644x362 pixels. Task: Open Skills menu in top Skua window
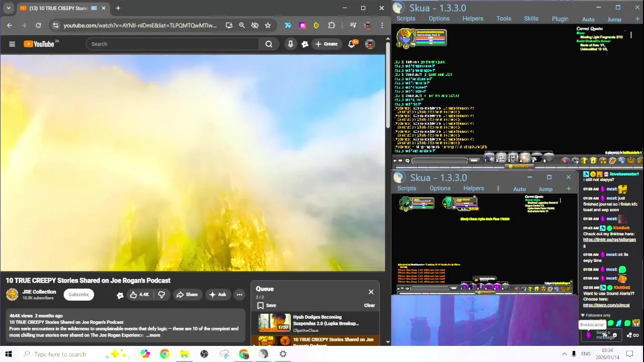coord(531,19)
